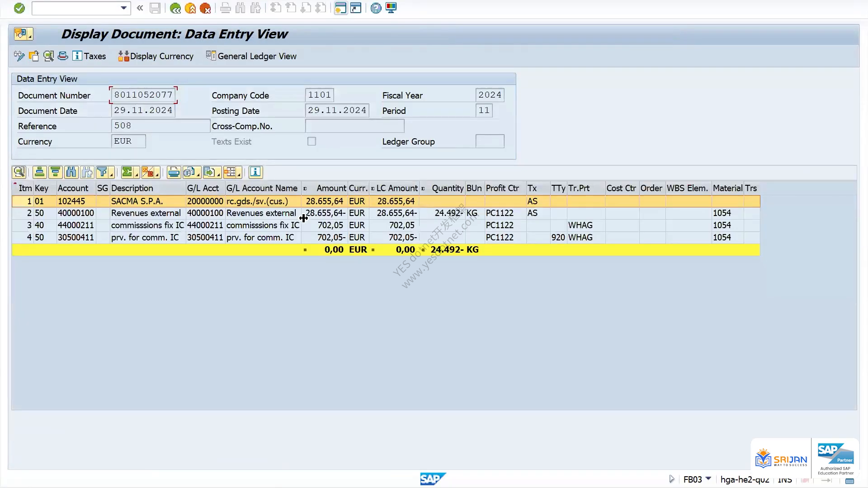Open the Export dropdown in grid toolbar
The height and width of the screenshot is (488, 868).
212,172
